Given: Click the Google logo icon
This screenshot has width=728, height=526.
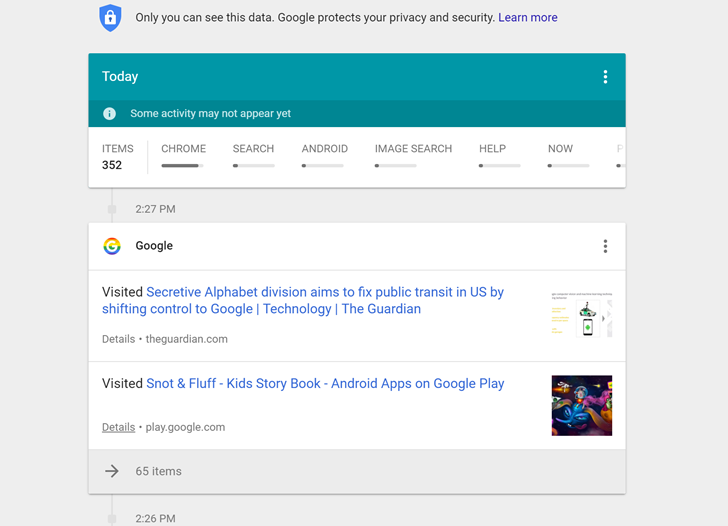Looking at the screenshot, I should (x=112, y=246).
